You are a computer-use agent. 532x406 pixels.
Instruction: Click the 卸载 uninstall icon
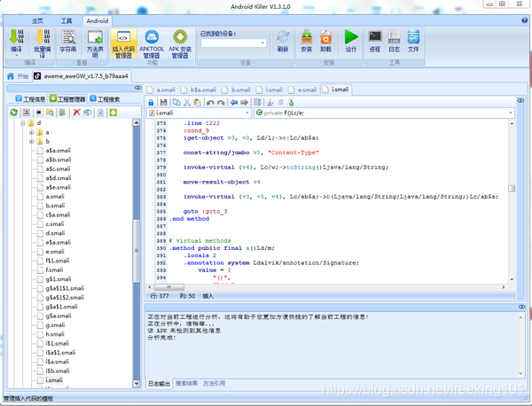click(x=325, y=37)
